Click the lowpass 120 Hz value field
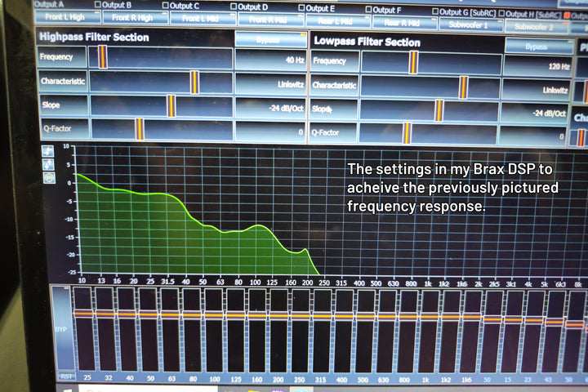Viewport: 588px width, 392px height. [x=537, y=66]
